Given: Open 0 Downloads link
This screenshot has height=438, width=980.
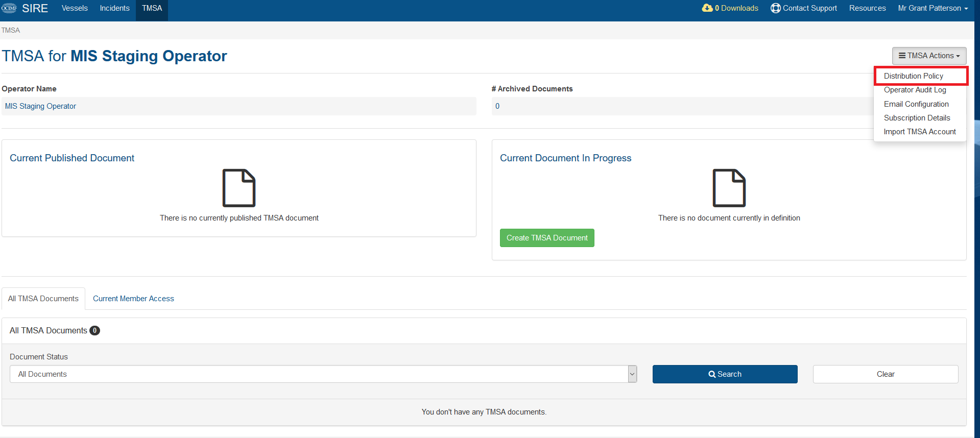Looking at the screenshot, I should pos(730,8).
